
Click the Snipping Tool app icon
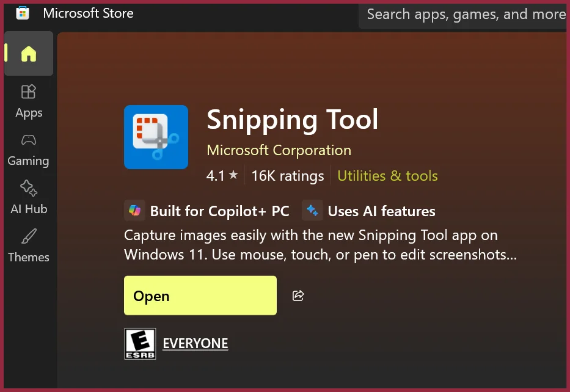pyautogui.click(x=156, y=137)
